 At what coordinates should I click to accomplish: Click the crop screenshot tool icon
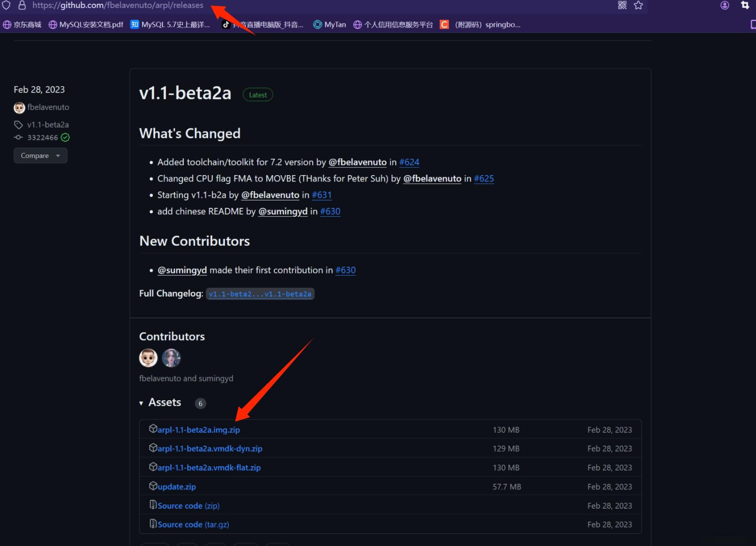pos(745,5)
